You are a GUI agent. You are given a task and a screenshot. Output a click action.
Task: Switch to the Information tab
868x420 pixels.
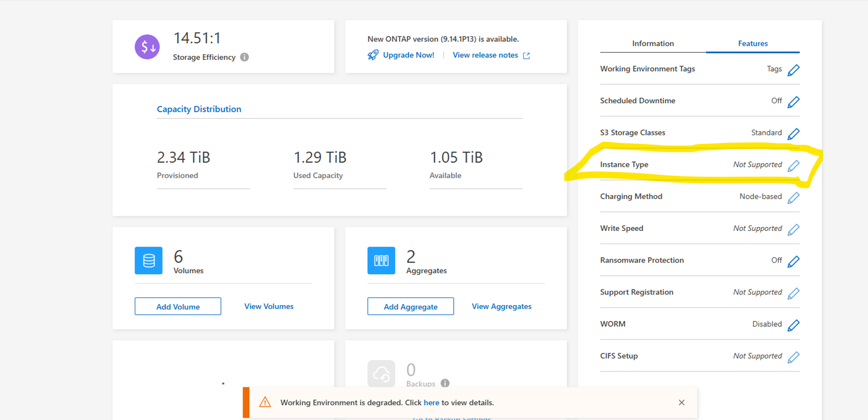click(x=653, y=43)
